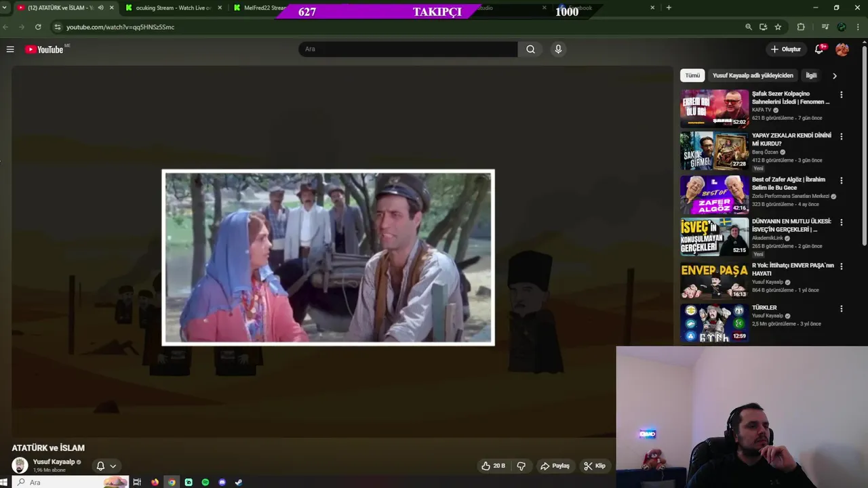The image size is (868, 488).
Task: Create a clip with Klip button
Action: click(595, 466)
